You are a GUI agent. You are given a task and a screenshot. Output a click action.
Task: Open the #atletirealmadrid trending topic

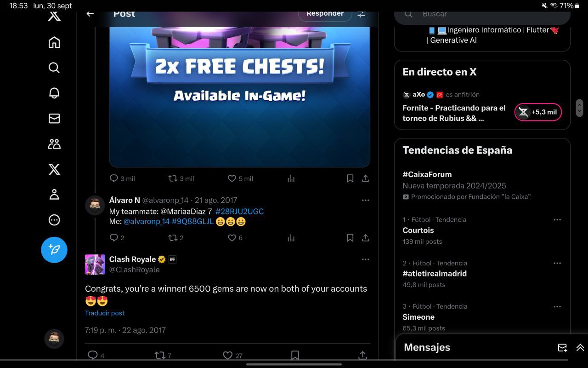click(x=435, y=273)
